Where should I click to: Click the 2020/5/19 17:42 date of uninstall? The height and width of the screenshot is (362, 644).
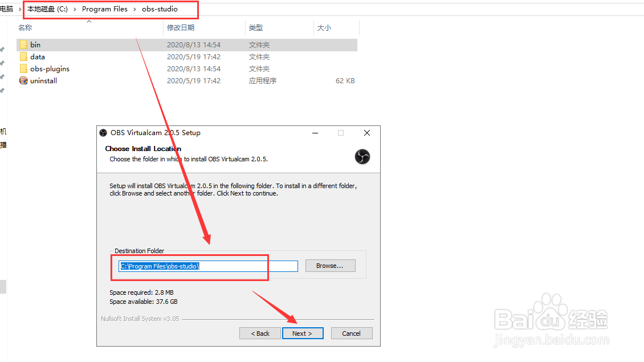[193, 80]
